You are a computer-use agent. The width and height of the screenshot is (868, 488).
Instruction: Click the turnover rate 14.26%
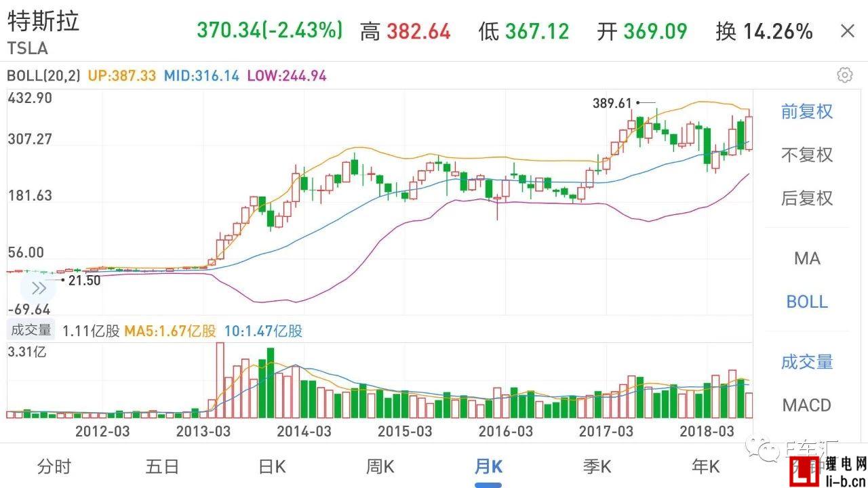778,31
